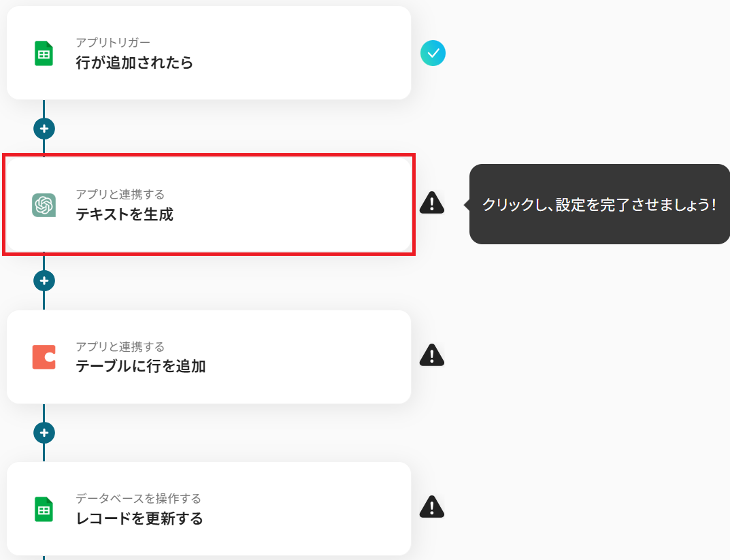730x560 pixels.
Task: Click the クリックし、設定を完了させましょう tooltip
Action: 599,204
